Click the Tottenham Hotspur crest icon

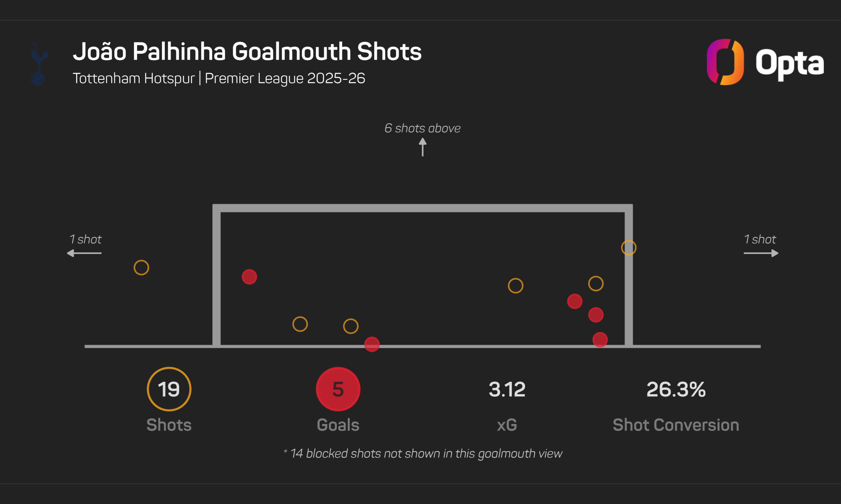tap(39, 64)
